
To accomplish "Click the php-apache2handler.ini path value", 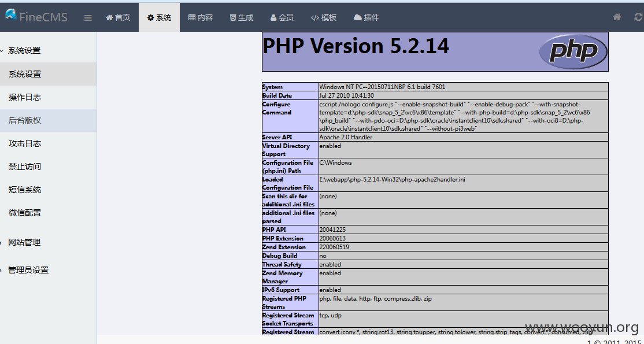I will point(392,180).
